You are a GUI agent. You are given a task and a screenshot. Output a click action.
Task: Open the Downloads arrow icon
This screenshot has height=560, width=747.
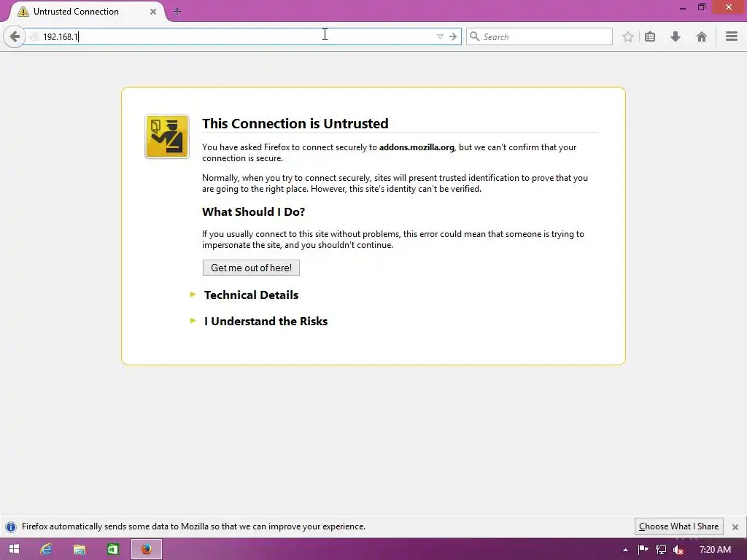coord(675,36)
